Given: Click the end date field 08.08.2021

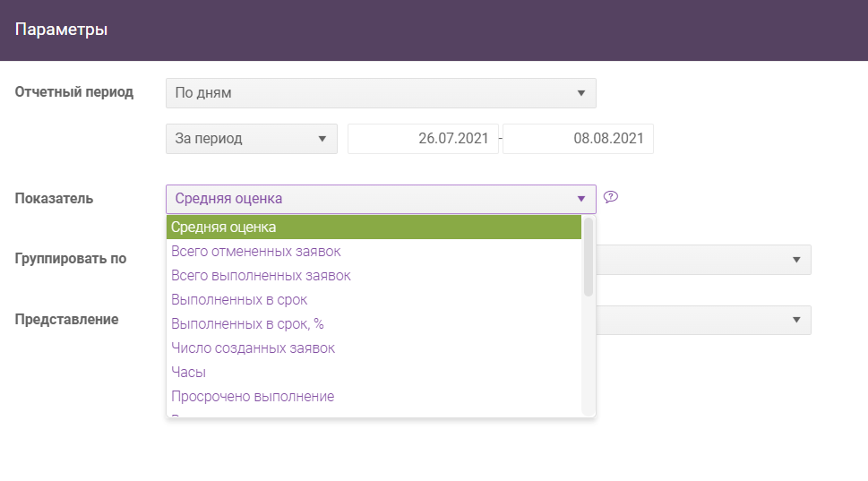Looking at the screenshot, I should pos(578,138).
